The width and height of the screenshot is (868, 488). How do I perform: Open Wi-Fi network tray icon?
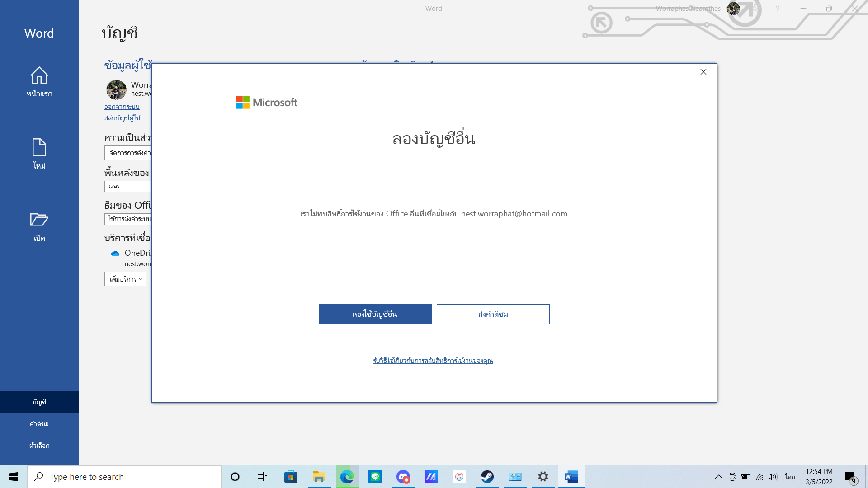point(759,477)
